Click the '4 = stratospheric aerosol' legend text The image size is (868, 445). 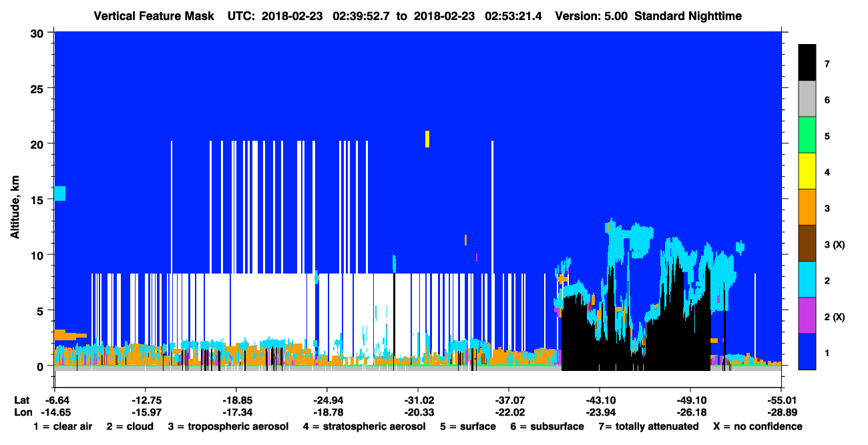364,426
